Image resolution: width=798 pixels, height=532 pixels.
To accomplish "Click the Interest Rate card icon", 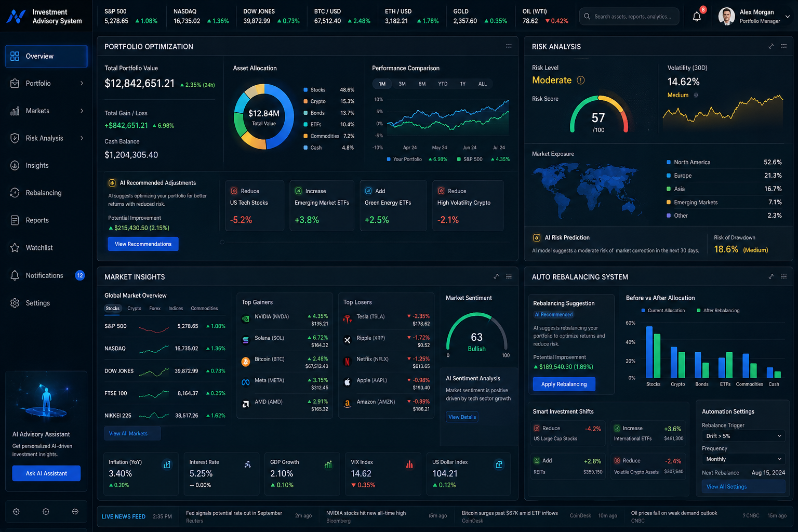I will pyautogui.click(x=248, y=464).
